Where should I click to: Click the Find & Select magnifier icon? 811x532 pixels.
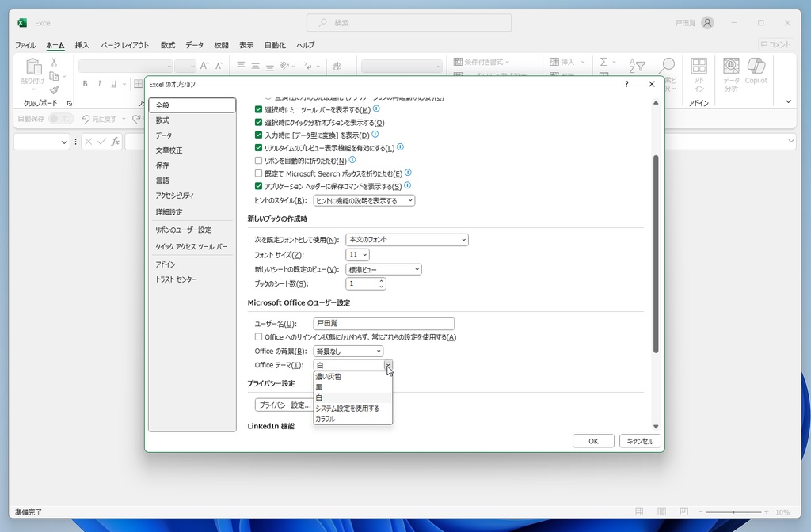pos(667,66)
